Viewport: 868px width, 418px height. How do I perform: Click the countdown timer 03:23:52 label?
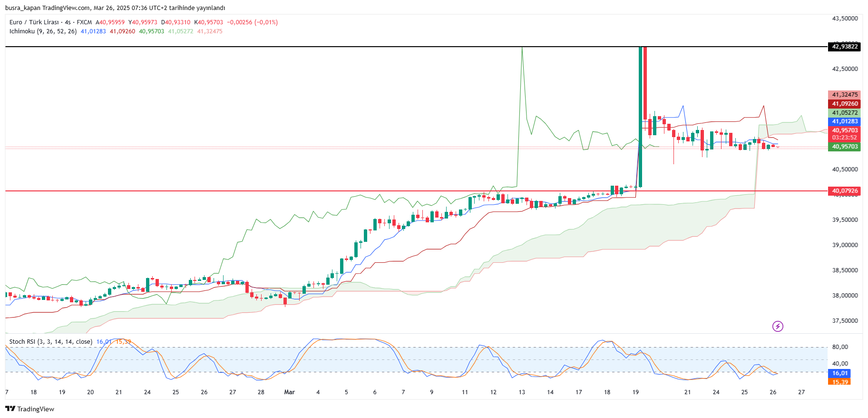pos(845,138)
